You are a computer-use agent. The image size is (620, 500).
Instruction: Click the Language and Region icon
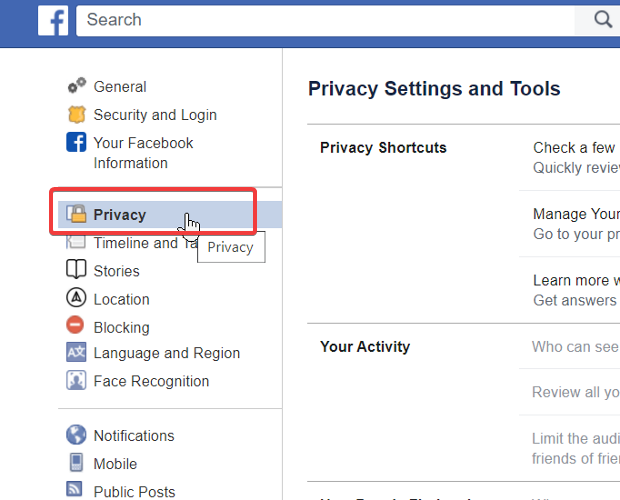[x=76, y=353]
